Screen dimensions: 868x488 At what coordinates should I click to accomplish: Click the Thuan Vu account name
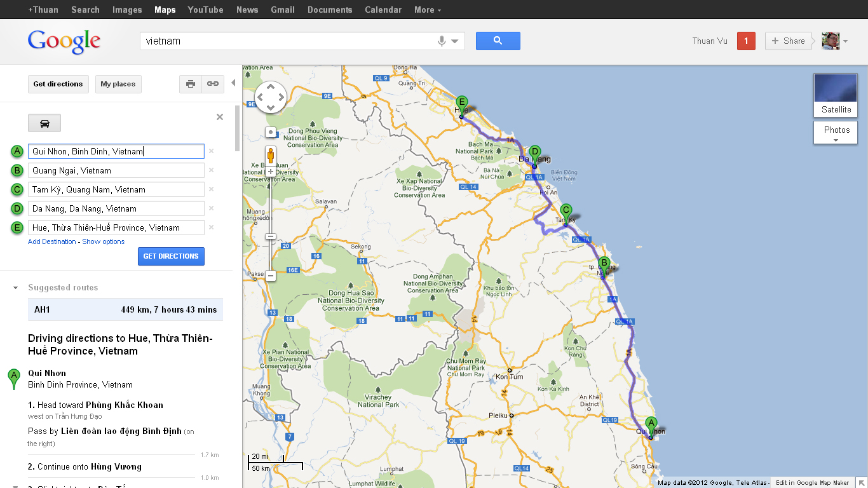(710, 41)
